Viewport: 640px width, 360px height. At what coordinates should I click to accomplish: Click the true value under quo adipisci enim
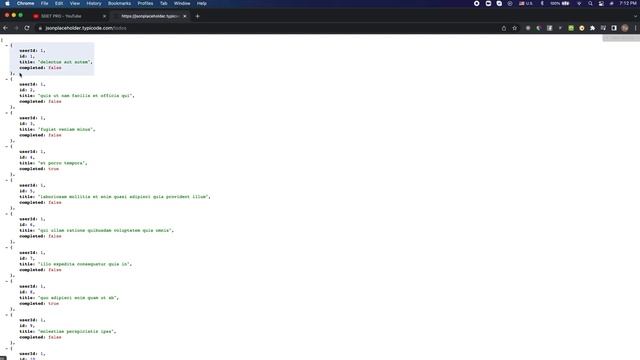tap(53, 303)
